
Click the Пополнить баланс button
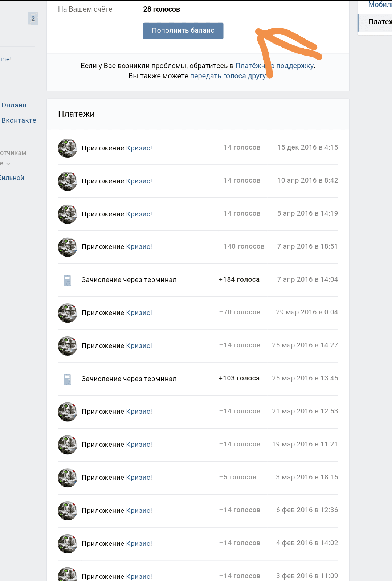point(183,31)
